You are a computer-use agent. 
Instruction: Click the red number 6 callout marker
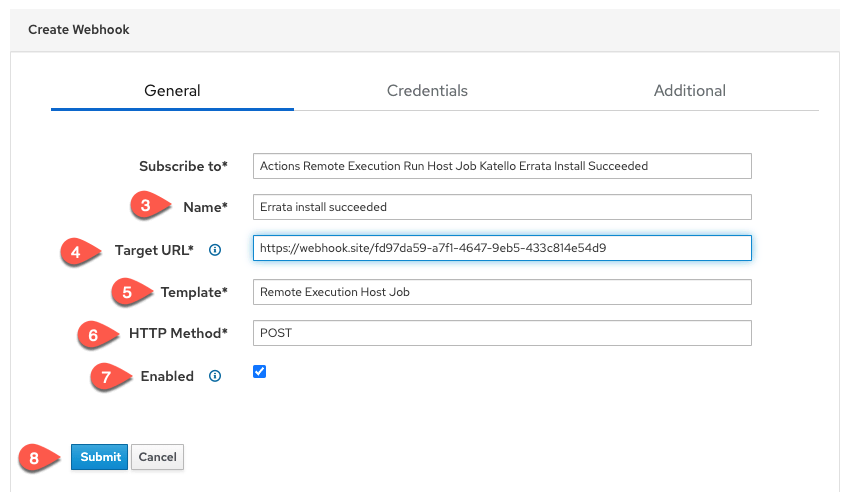coord(94,334)
